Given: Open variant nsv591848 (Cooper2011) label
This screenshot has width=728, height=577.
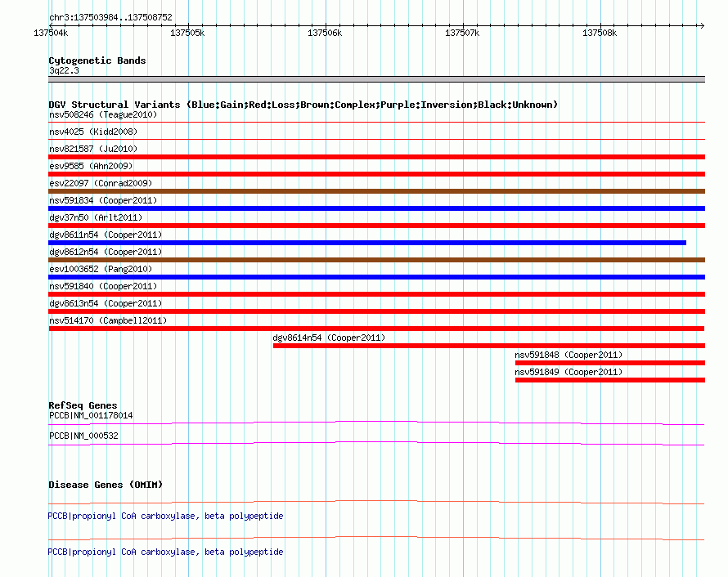Looking at the screenshot, I should point(568,355).
